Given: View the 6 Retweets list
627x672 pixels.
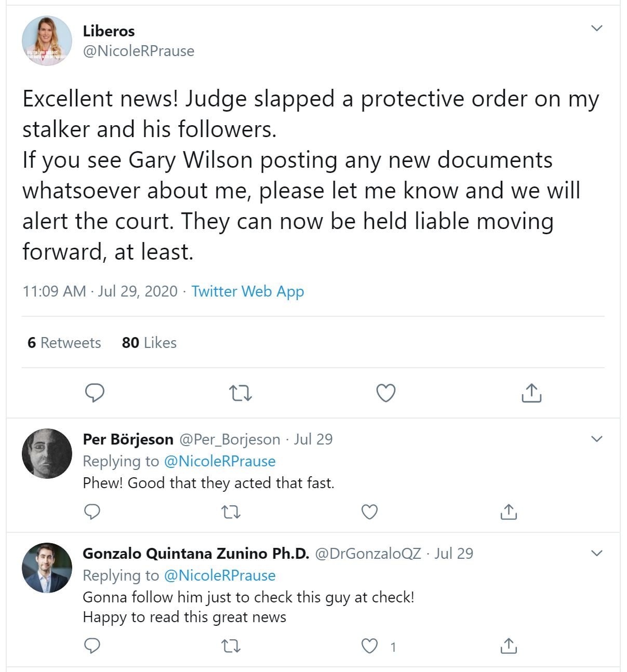Looking at the screenshot, I should [x=64, y=343].
